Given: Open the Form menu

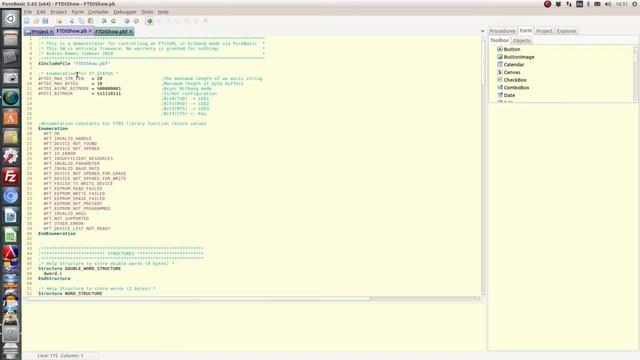Looking at the screenshot, I should [x=78, y=12].
